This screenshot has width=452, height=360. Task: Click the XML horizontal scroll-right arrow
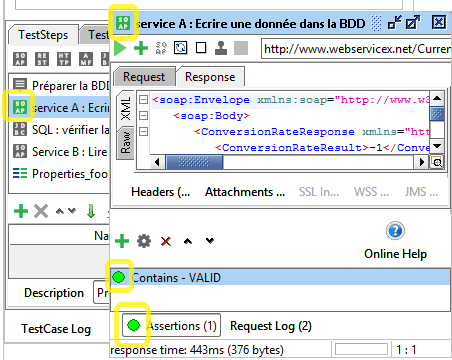pyautogui.click(x=421, y=162)
